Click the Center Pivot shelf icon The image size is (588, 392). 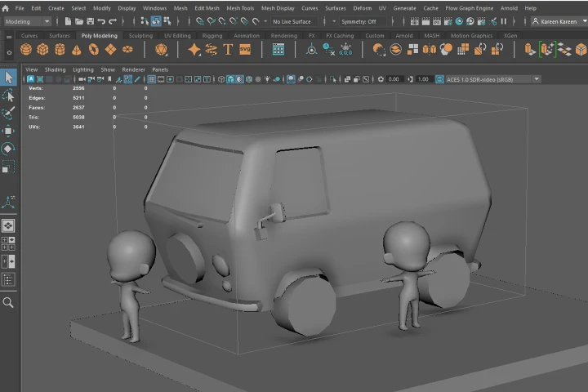point(312,50)
